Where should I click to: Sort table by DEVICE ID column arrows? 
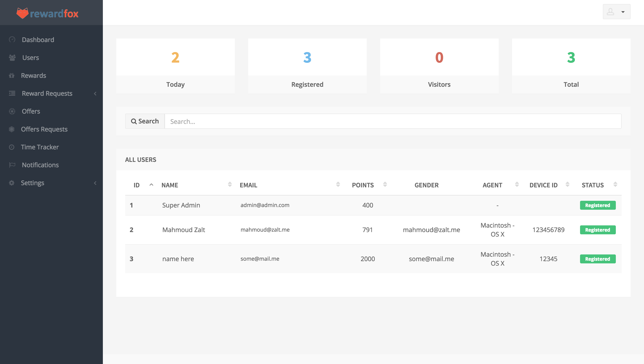click(568, 184)
